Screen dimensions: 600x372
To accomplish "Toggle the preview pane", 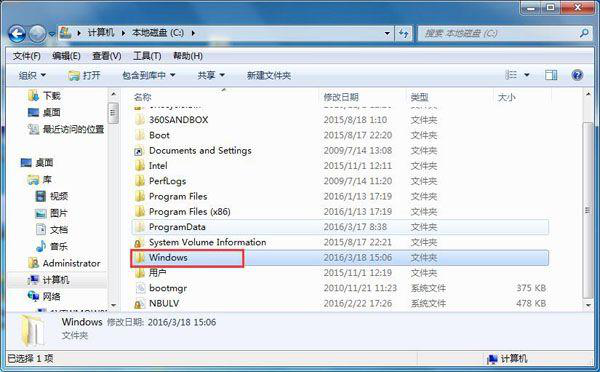I will (x=551, y=75).
